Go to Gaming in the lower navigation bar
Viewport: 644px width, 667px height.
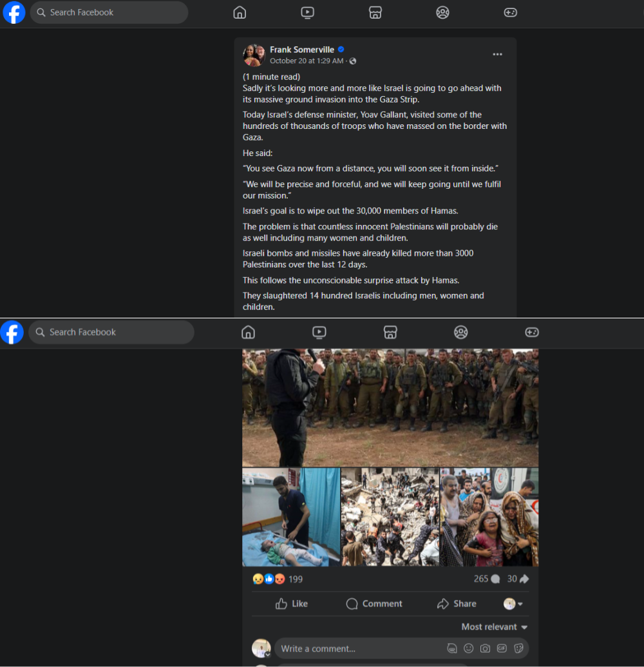tap(532, 333)
